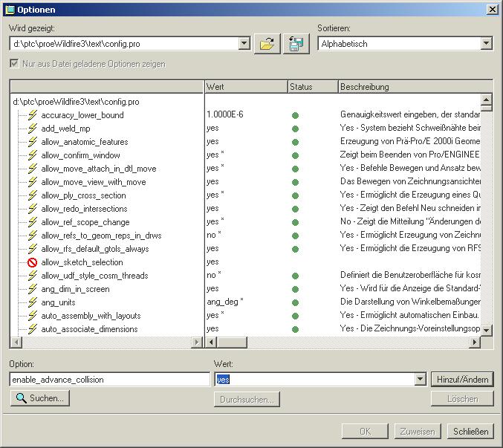Open a configuration file via folder icon

click(x=267, y=44)
